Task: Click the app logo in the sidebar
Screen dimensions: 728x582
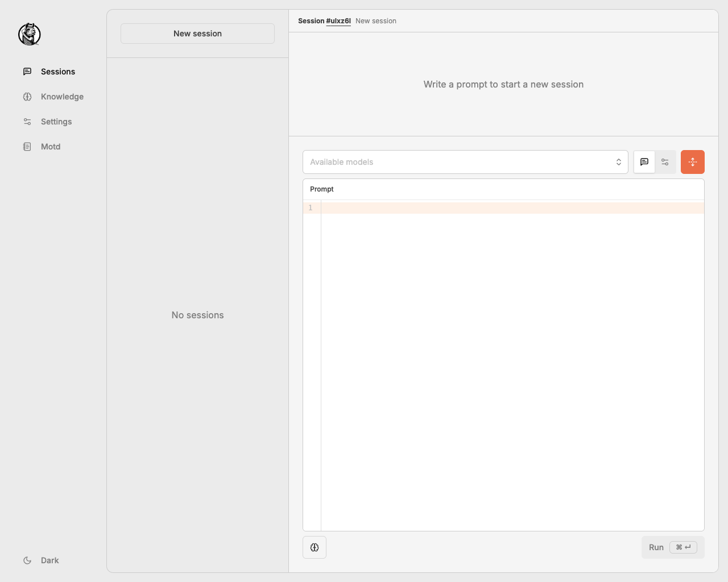Action: coord(30,34)
